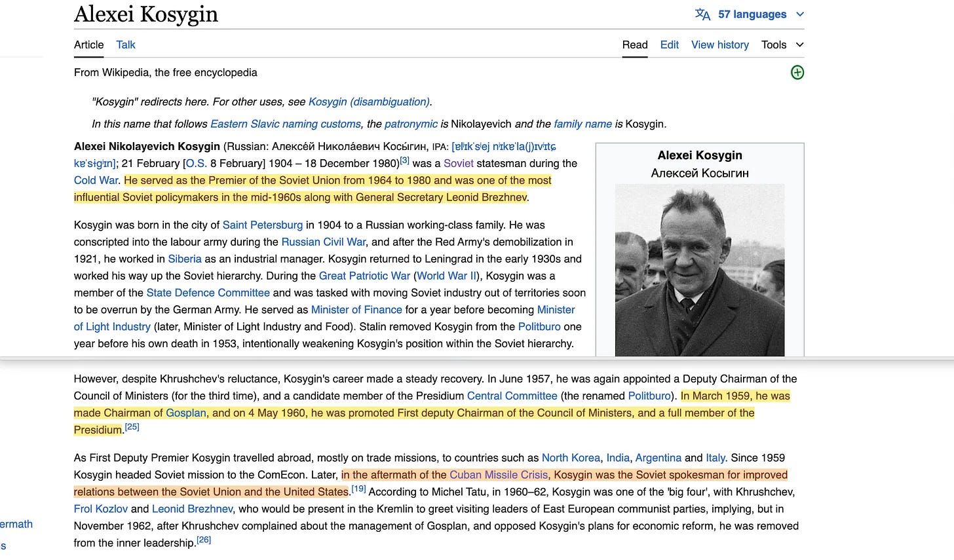This screenshot has width=954, height=560.
Task: Open reference footnote 26
Action: click(x=204, y=540)
